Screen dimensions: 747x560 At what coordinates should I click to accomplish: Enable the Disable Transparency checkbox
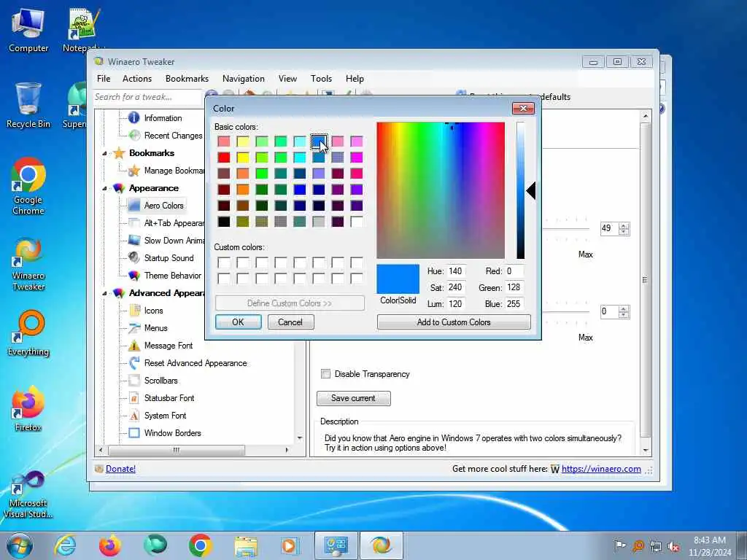click(x=326, y=374)
